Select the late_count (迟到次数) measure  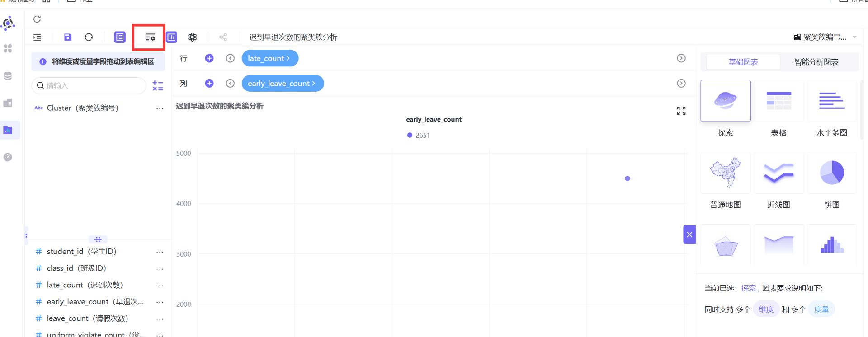coord(85,285)
